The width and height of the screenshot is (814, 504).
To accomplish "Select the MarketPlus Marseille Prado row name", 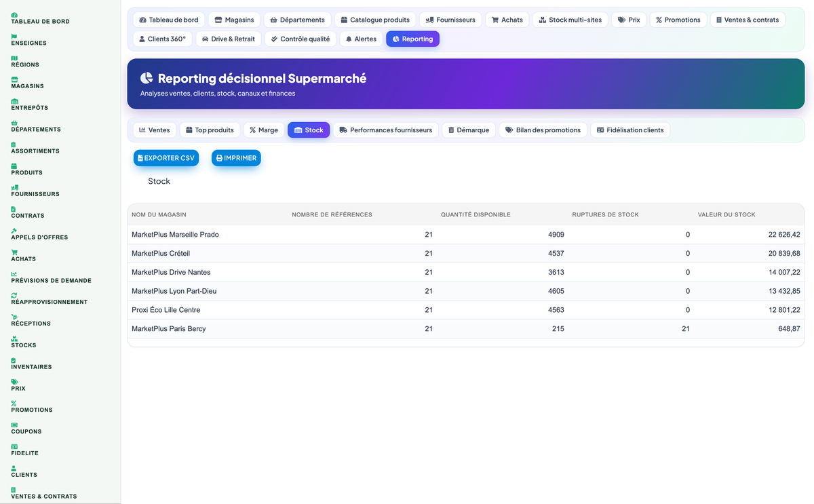I will click(x=175, y=235).
